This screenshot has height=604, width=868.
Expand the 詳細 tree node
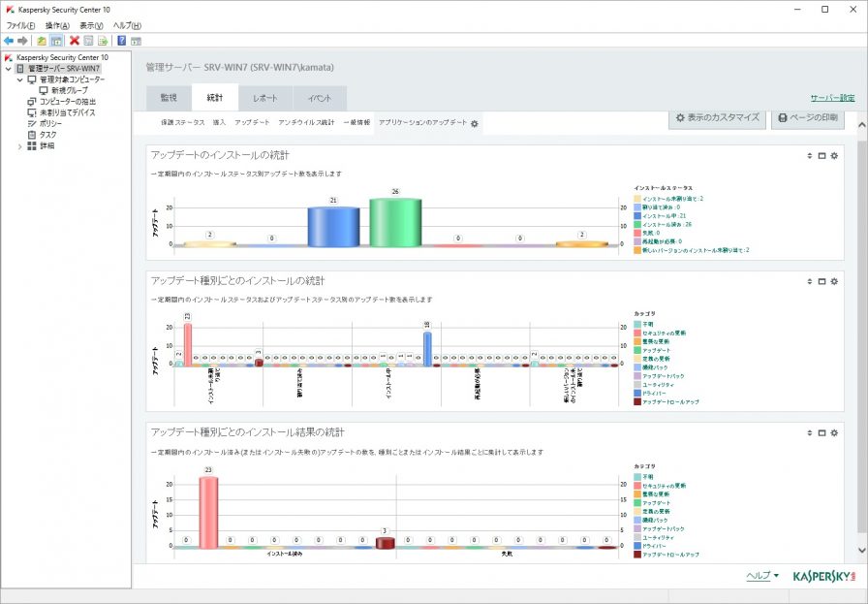click(20, 146)
